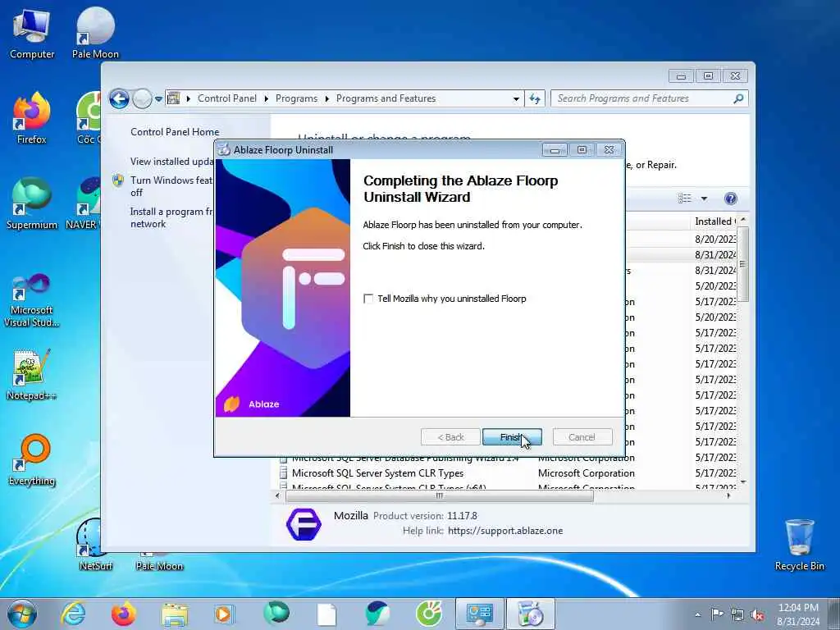Open the support.ablaze.one help link
The image size is (840, 630).
click(505, 531)
